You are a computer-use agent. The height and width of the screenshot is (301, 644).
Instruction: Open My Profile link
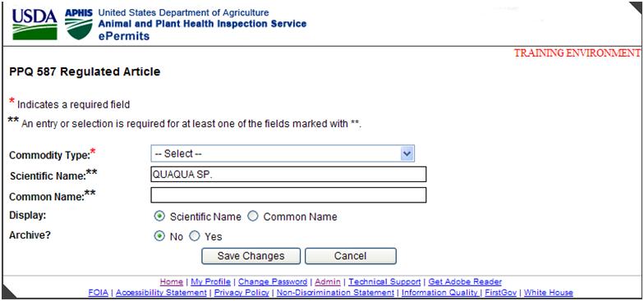pos(210,282)
